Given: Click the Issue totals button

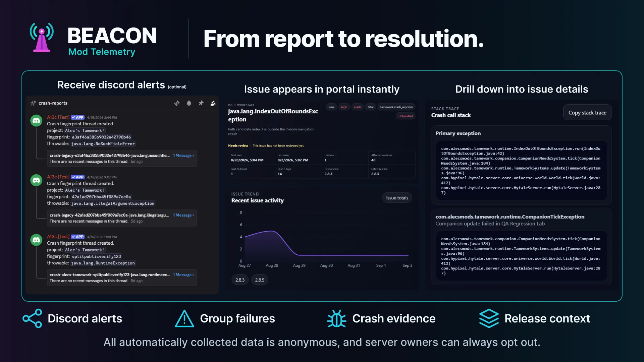Looking at the screenshot, I should click(397, 198).
